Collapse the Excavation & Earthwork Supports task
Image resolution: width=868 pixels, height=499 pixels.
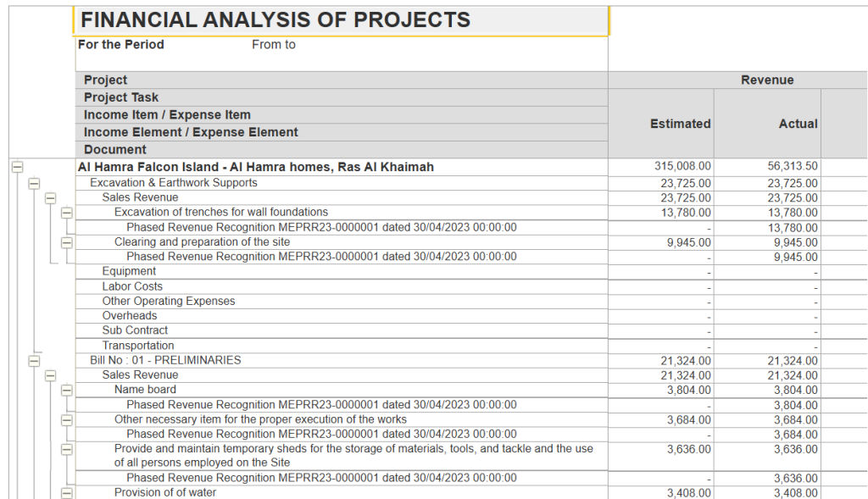pyautogui.click(x=32, y=182)
